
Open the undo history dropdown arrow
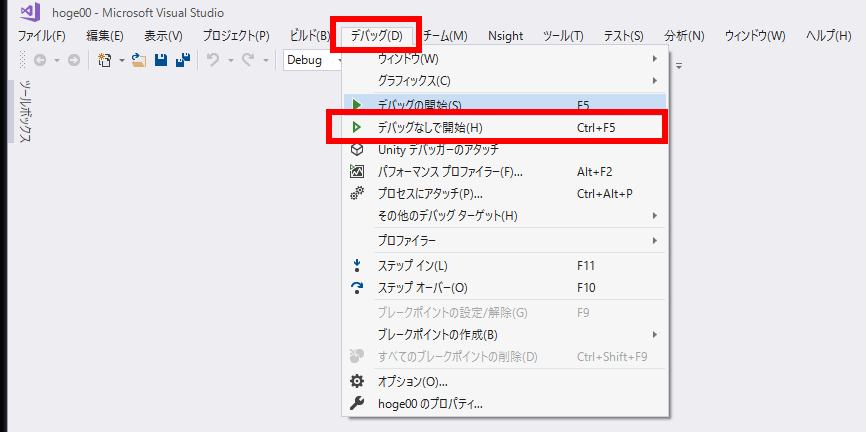(x=230, y=61)
